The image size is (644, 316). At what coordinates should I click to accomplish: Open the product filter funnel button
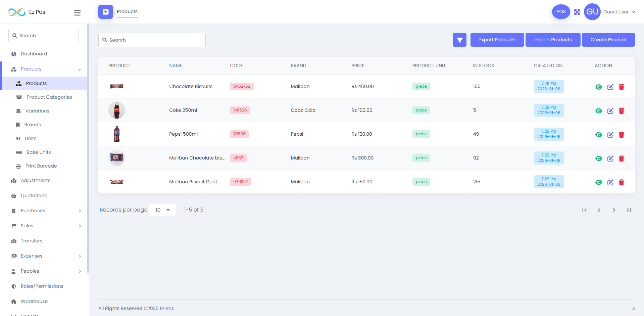click(459, 40)
